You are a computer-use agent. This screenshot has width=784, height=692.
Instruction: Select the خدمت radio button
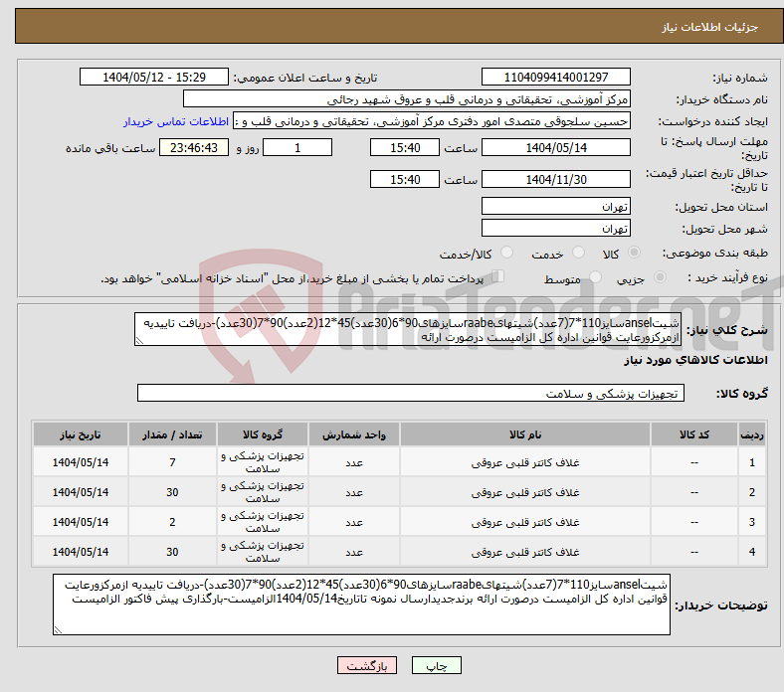pyautogui.click(x=578, y=253)
